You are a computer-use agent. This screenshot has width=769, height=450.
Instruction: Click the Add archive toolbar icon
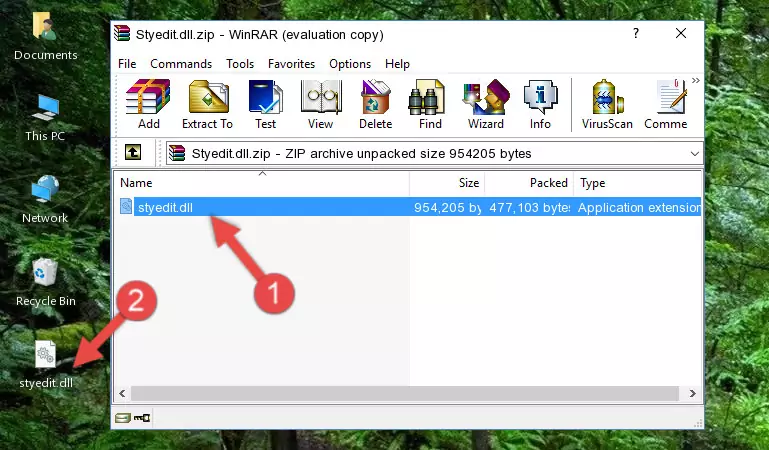coord(148,104)
